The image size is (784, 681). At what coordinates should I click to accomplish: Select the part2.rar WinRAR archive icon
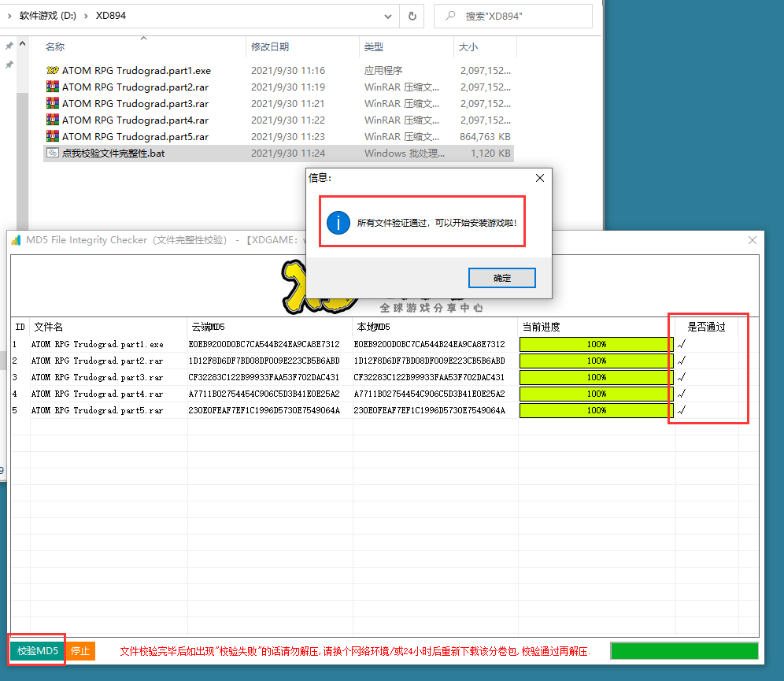tap(53, 87)
